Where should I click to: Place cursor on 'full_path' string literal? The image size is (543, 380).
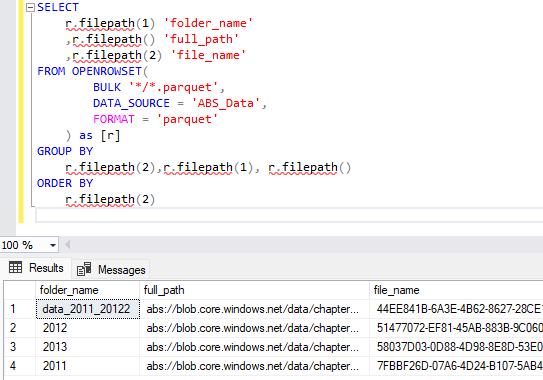point(201,39)
